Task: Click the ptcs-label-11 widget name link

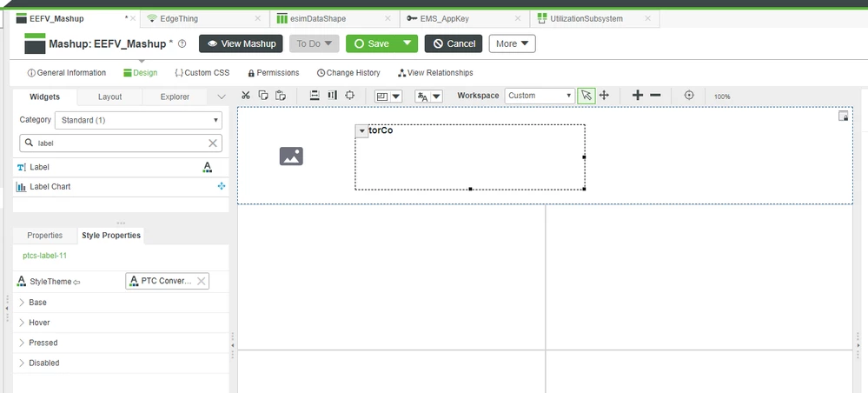Action: coord(45,256)
